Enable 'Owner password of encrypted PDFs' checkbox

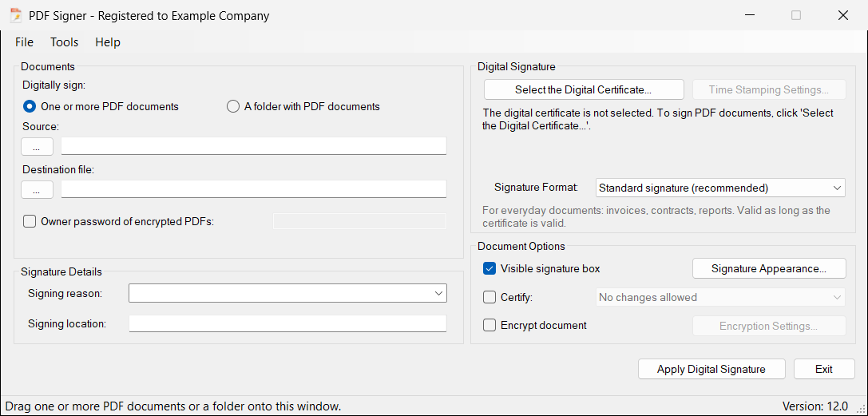[29, 222]
